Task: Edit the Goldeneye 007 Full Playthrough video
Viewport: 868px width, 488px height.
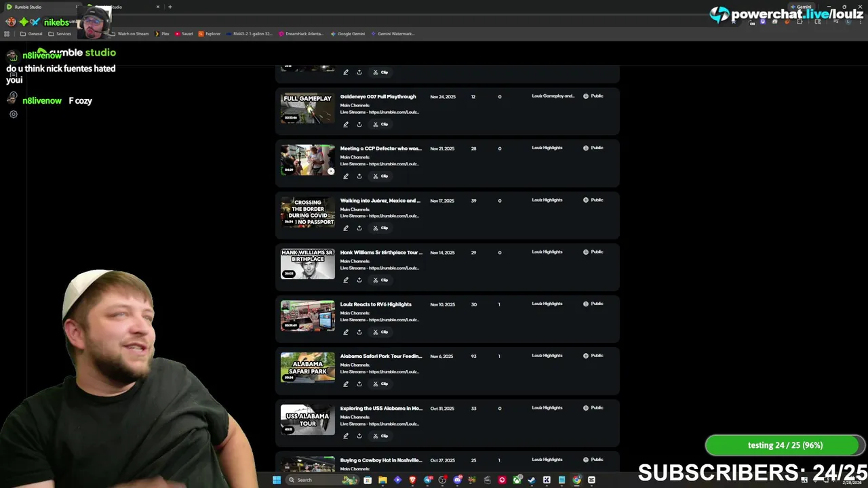Action: (346, 124)
